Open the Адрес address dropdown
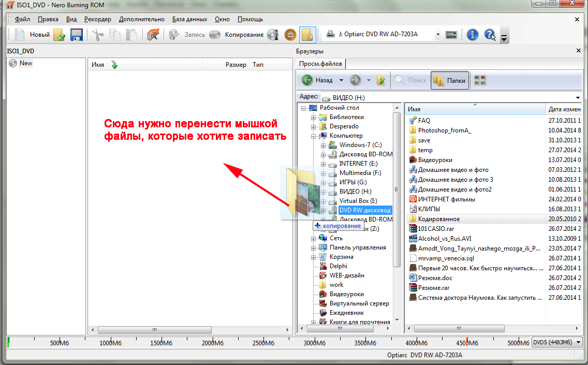This screenshot has width=588, height=365. (x=578, y=97)
